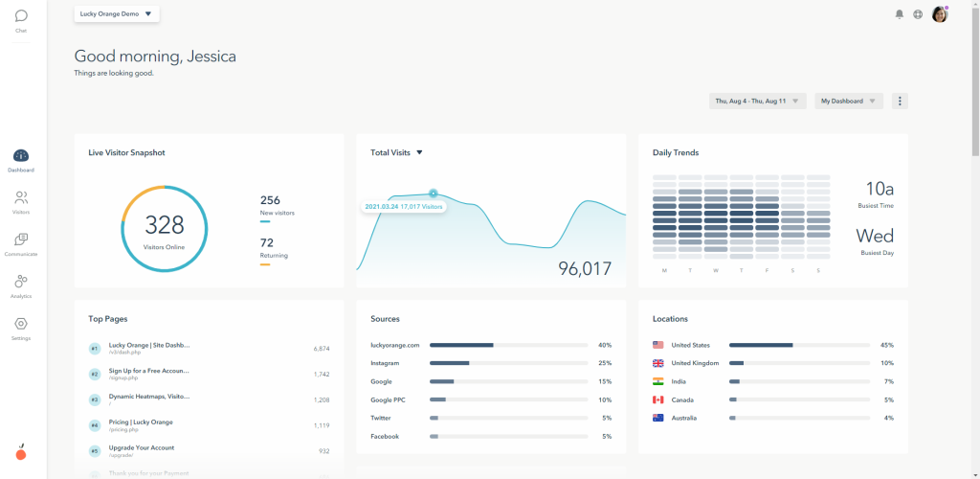Expand the Lucky Orange Demo site dropdown
Screen dimensions: 980x479
tap(116, 13)
